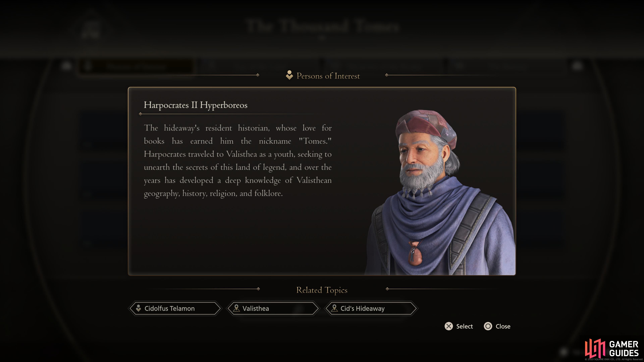The width and height of the screenshot is (644, 362).
Task: Click the circle button icon for Close
Action: tap(488, 326)
